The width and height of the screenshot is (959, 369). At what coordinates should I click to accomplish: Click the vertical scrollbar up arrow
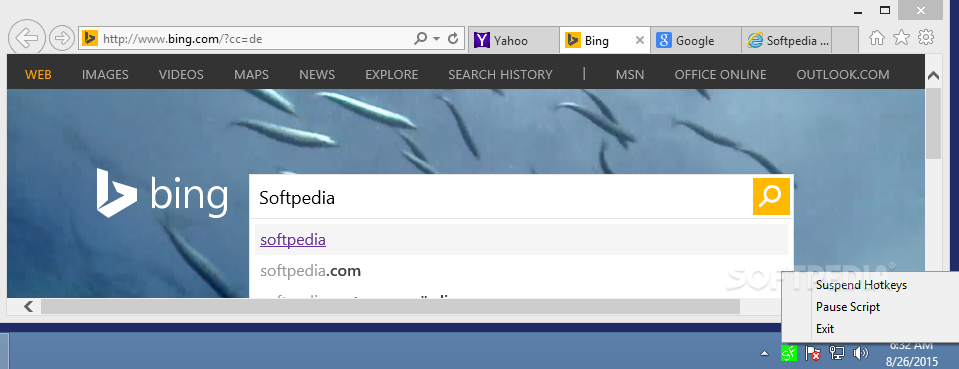tap(933, 76)
